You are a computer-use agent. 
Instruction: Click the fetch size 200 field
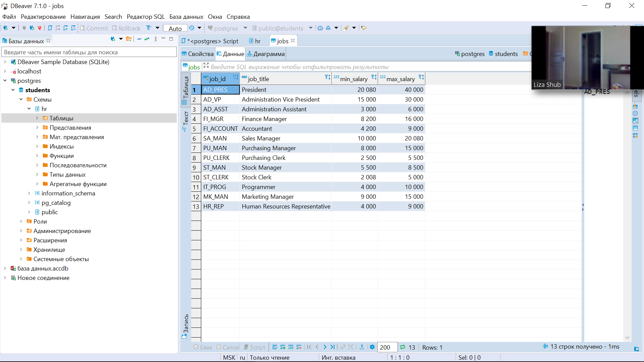pyautogui.click(x=387, y=347)
